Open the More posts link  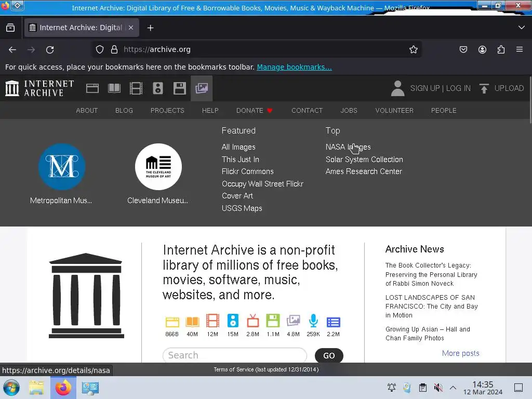pos(460,353)
